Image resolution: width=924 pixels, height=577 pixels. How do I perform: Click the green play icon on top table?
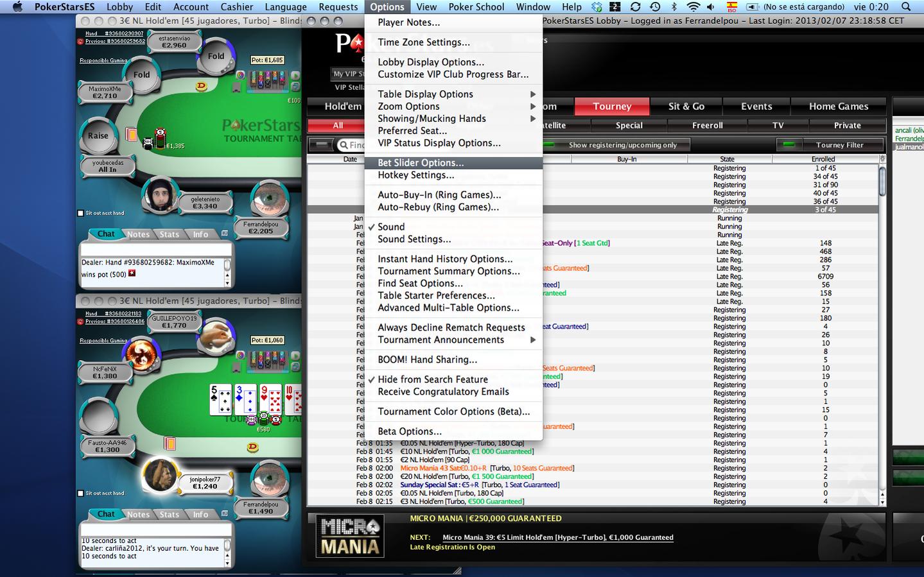pos(295,75)
